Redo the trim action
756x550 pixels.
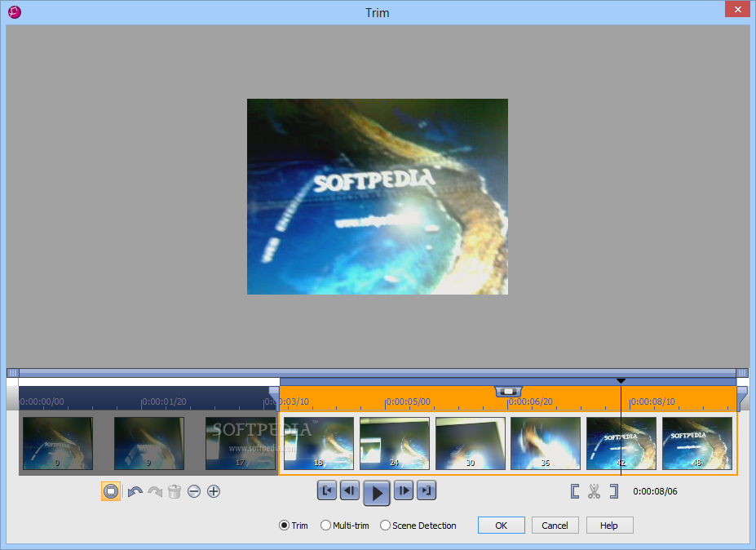pyautogui.click(x=155, y=491)
